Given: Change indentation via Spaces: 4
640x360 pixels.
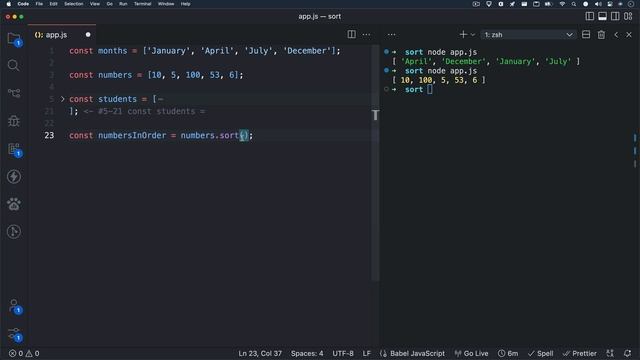Looking at the screenshot, I should click(307, 353).
